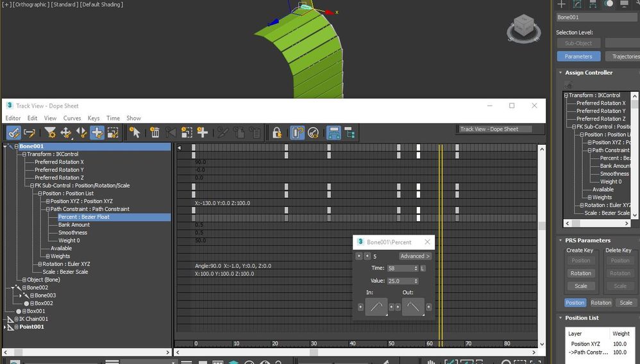Click the ViewCube in the viewport
Screen dimensions: 640x364
(524, 28)
